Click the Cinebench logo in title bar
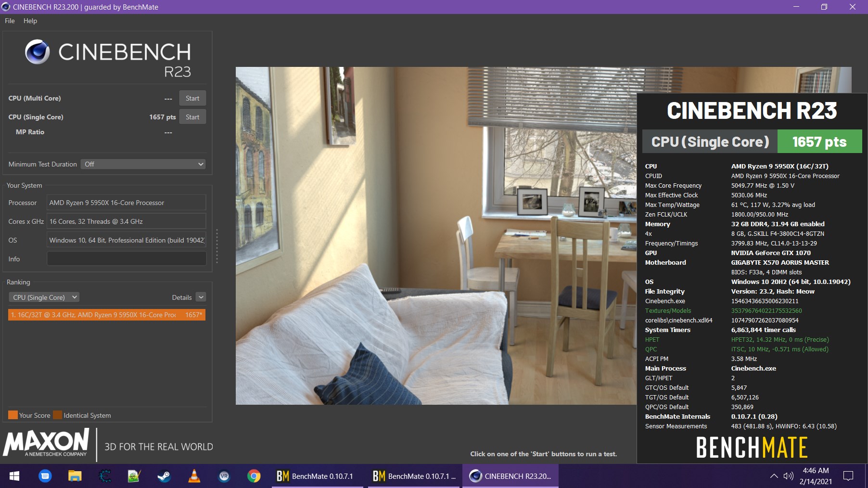 click(6, 7)
